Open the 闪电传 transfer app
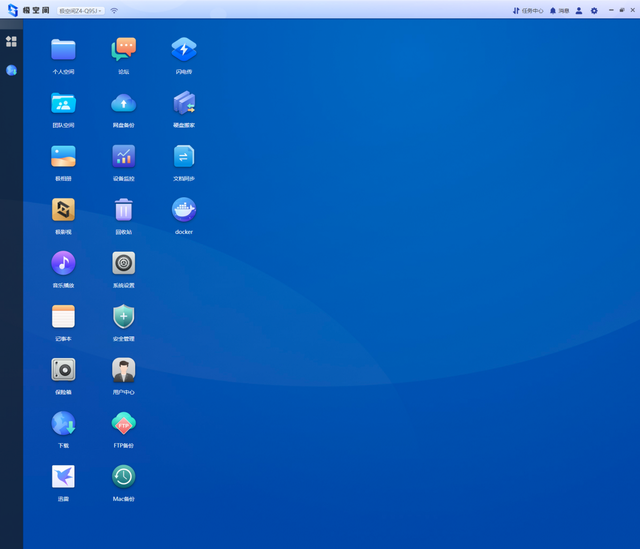Screen dimensions: 640x549 pyautogui.click(x=184, y=49)
